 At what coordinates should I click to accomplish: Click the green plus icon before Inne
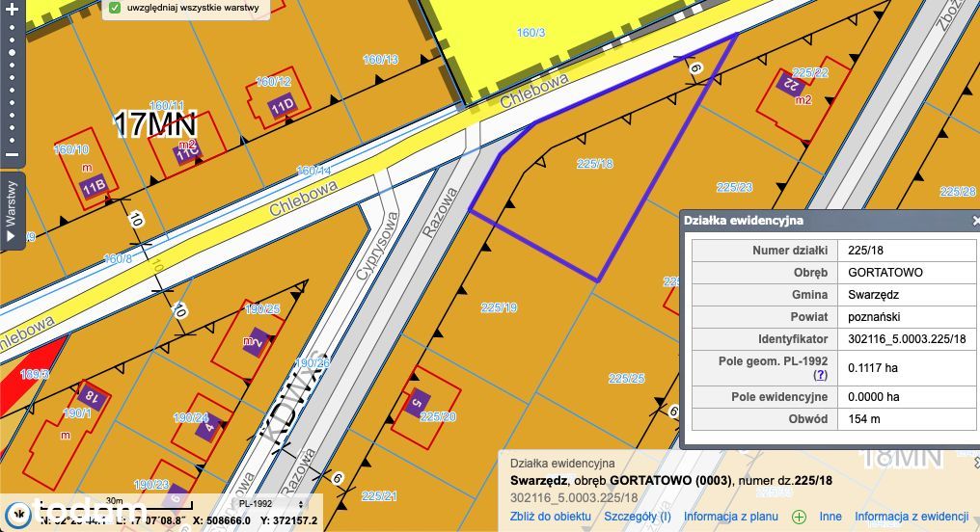[799, 517]
